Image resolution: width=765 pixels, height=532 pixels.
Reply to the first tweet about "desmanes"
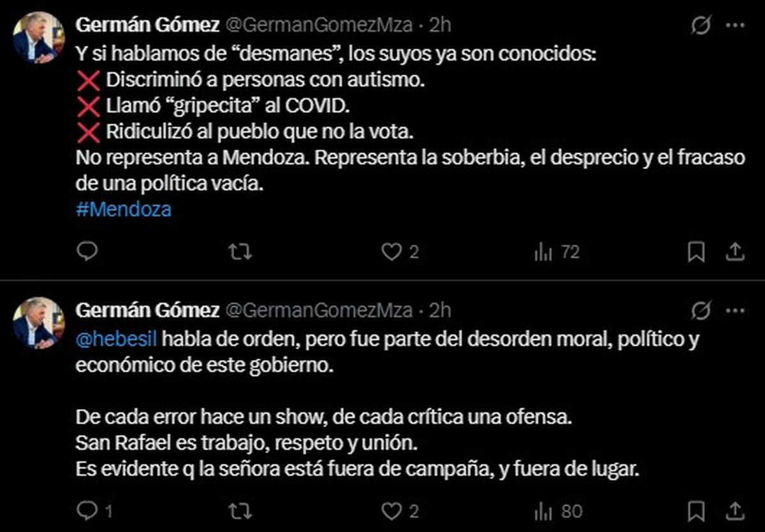(x=89, y=252)
